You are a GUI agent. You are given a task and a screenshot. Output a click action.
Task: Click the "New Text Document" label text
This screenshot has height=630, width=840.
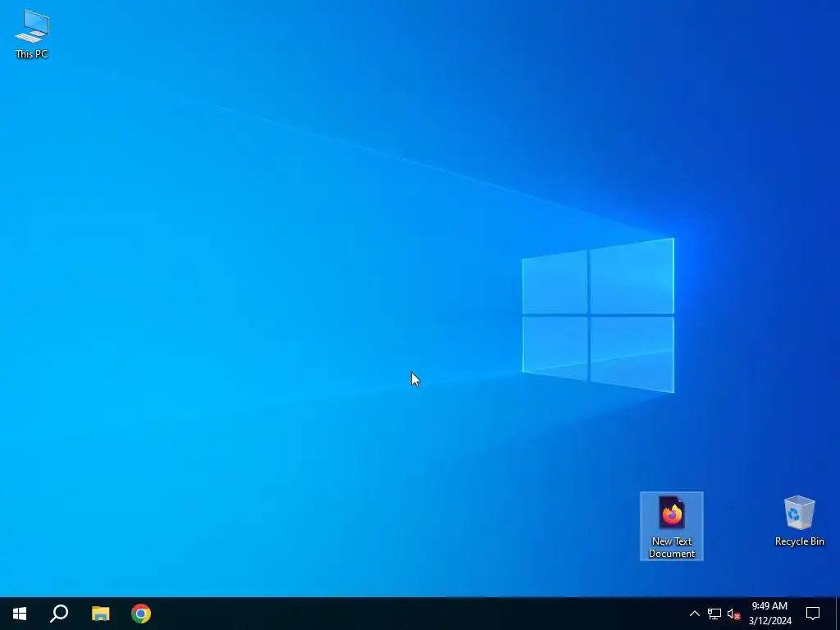pos(671,547)
